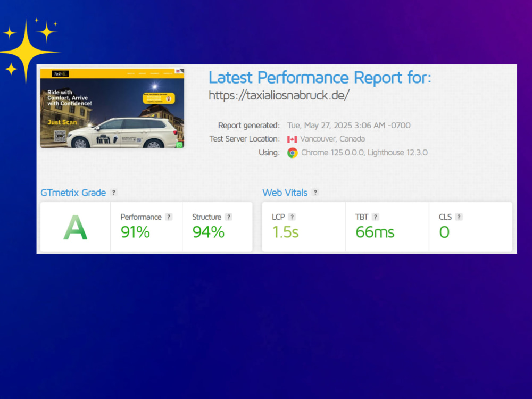Image resolution: width=532 pixels, height=399 pixels.
Task: Click the TBT label
Action: coord(362,217)
